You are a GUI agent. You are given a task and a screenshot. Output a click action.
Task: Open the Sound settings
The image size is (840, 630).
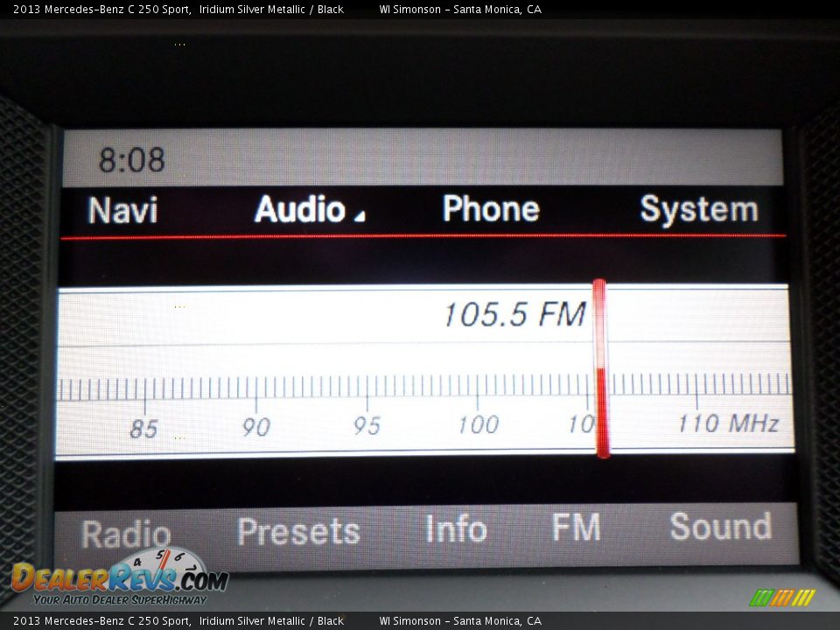coord(720,527)
